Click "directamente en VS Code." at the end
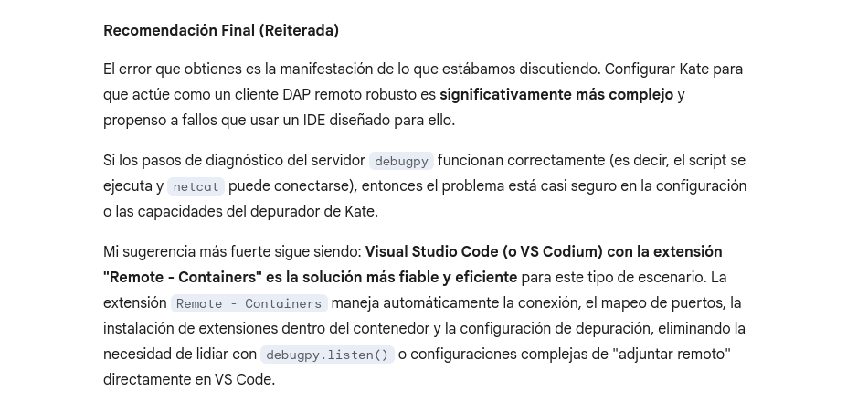868x413 pixels. click(x=189, y=380)
